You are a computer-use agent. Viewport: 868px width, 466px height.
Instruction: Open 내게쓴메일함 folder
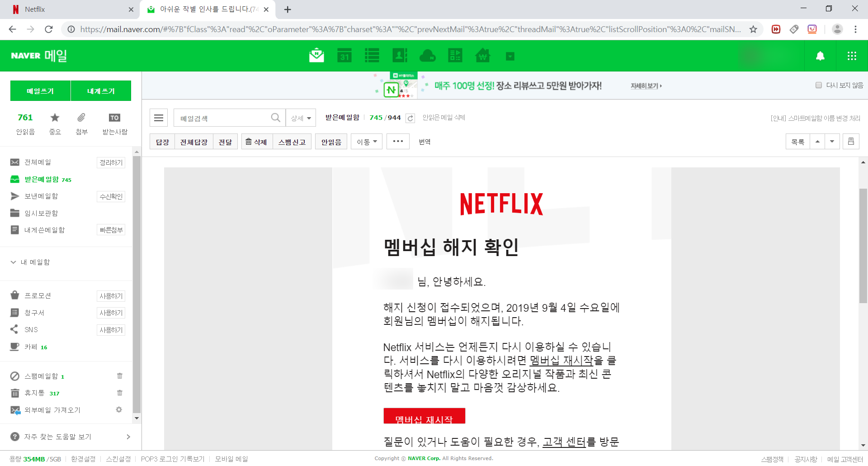pos(44,230)
